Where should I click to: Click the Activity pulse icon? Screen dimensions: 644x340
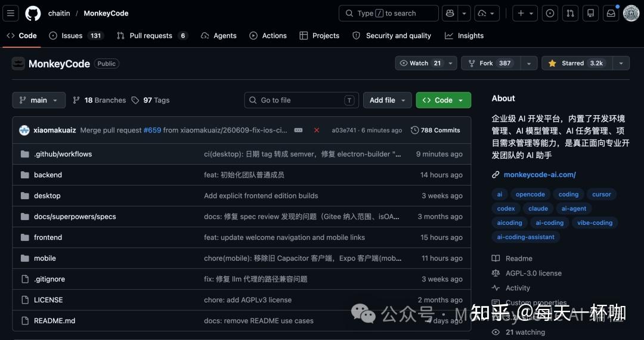tap(496, 288)
